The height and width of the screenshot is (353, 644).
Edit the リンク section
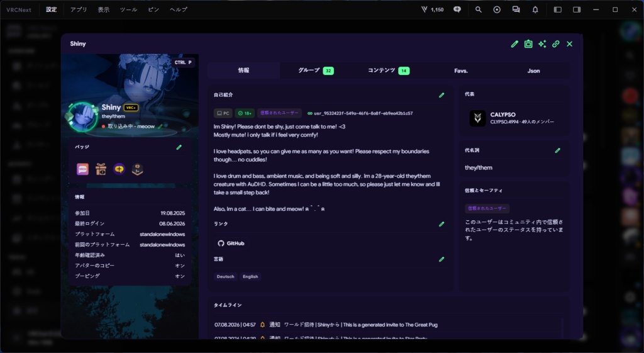point(441,224)
